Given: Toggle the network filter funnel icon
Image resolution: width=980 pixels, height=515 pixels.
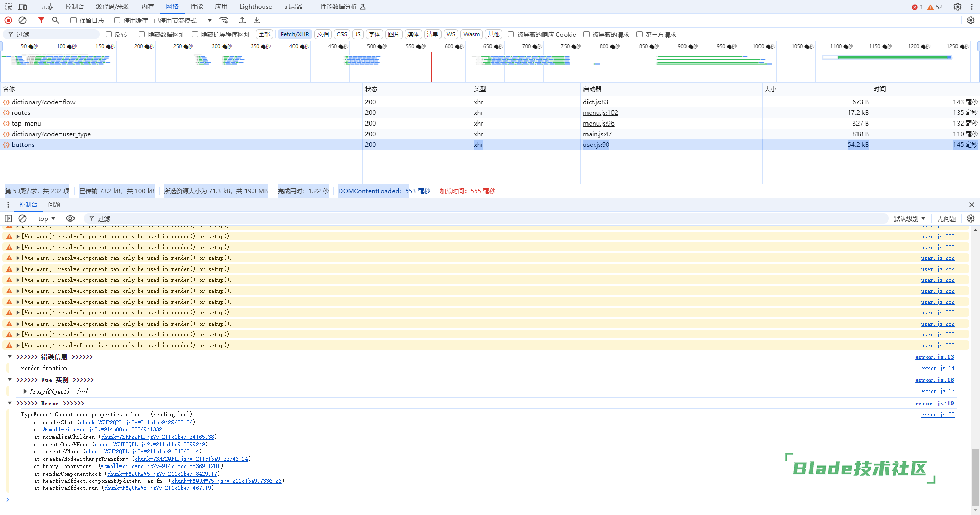Looking at the screenshot, I should 41,20.
